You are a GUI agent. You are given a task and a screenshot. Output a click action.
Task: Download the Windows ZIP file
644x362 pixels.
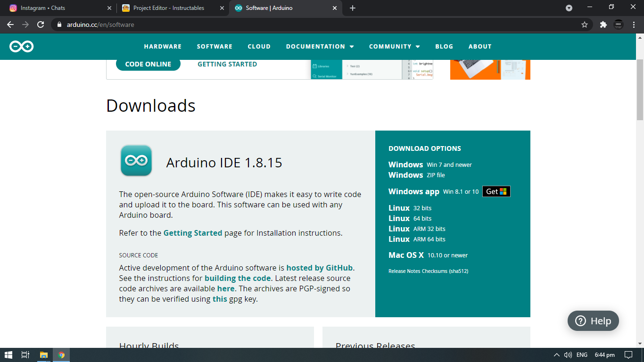pos(417,175)
